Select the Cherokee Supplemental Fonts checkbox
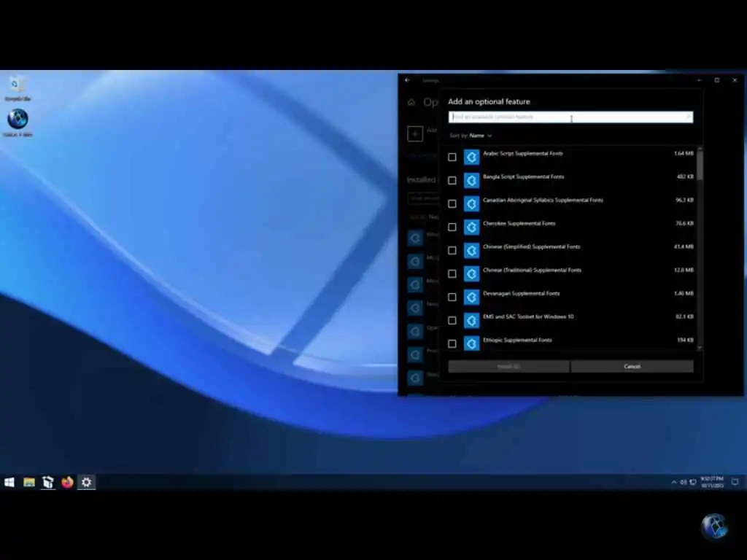 pyautogui.click(x=452, y=227)
